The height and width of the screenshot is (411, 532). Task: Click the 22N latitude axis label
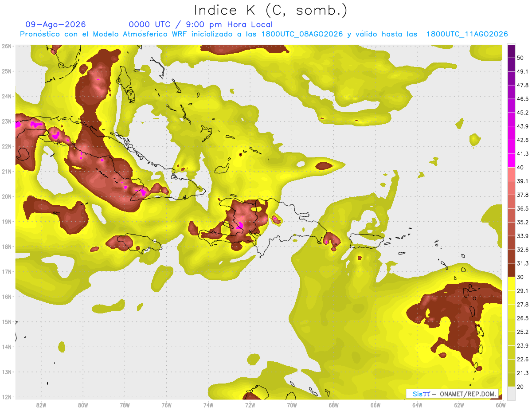coord(7,146)
